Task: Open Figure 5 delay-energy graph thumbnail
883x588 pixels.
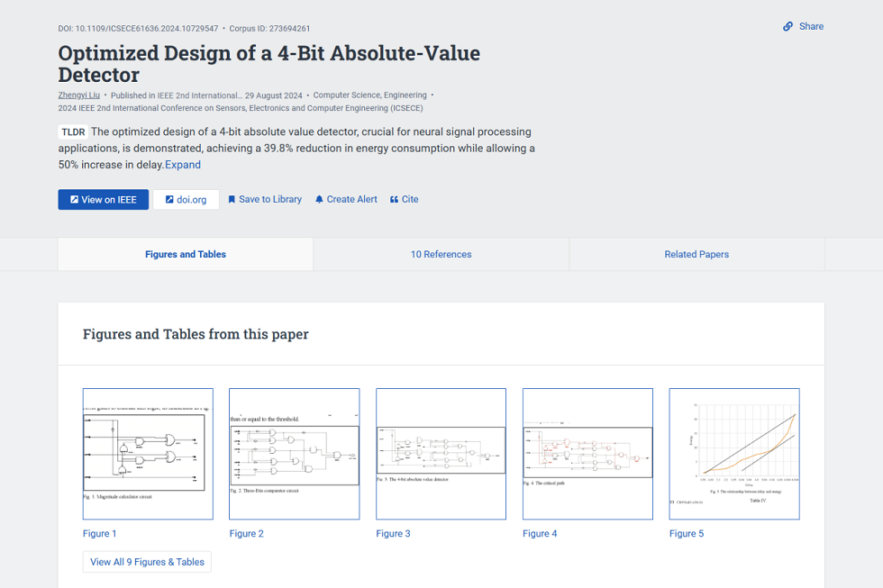Action: click(x=734, y=454)
